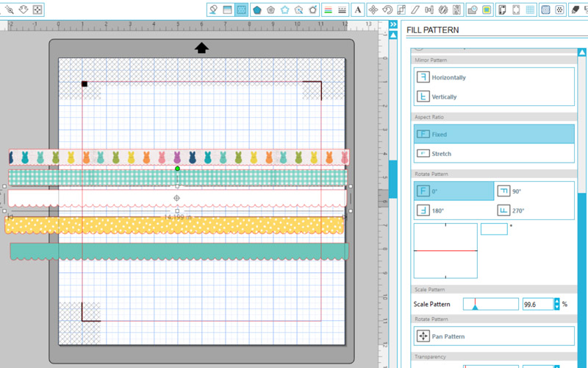Select the zoom selection tool
Viewport: 588px width, 368px height.
[x=10, y=10]
